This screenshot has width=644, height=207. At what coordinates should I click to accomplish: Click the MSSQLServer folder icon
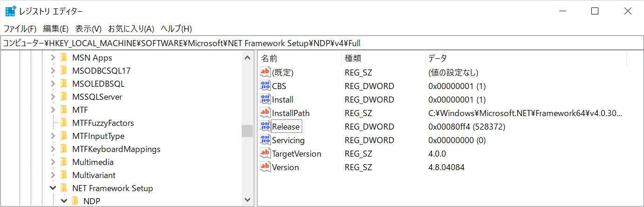pos(64,97)
